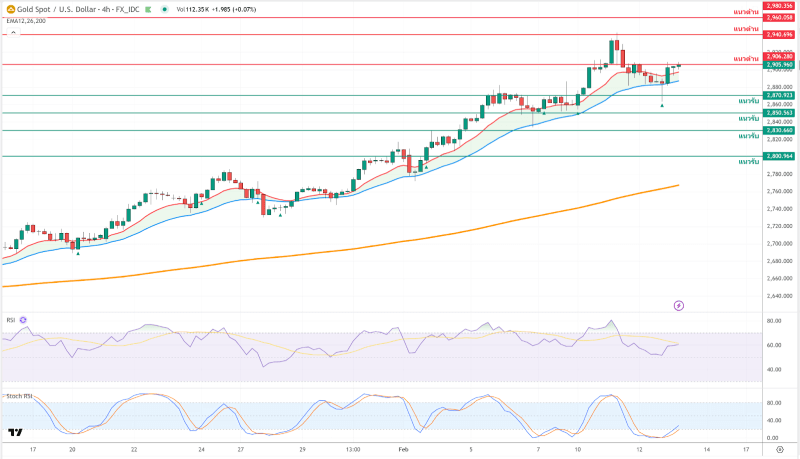Click the 2,850.563 support level price tag
Image resolution: width=800 pixels, height=459 pixels.
779,113
